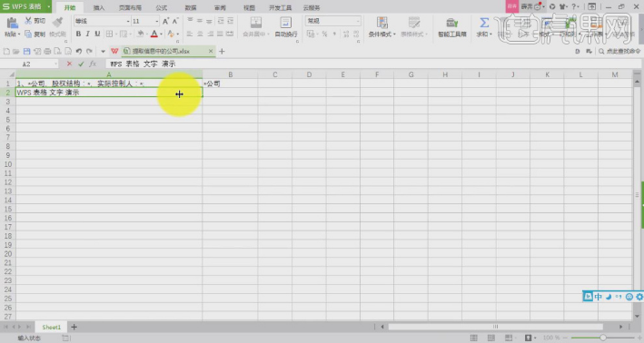Confirm cell entry with the green checkmark
The width and height of the screenshot is (644, 343).
coord(81,64)
